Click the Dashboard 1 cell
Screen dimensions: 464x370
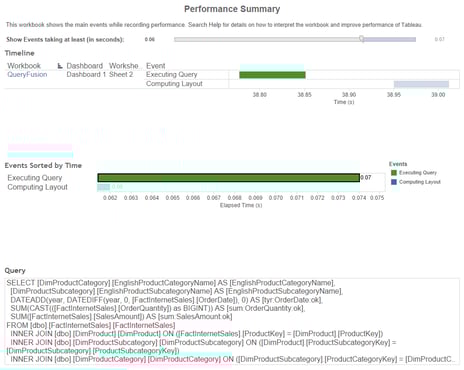pyautogui.click(x=86, y=74)
